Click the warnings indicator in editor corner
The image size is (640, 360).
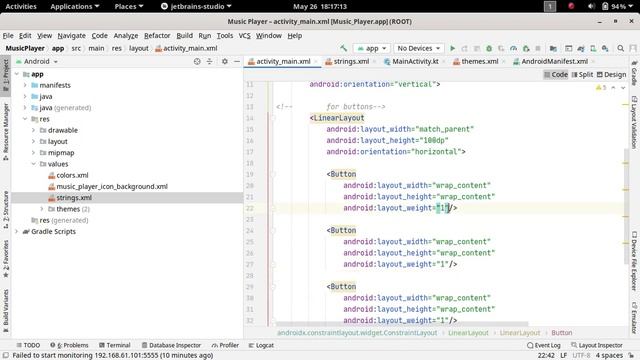[601, 87]
